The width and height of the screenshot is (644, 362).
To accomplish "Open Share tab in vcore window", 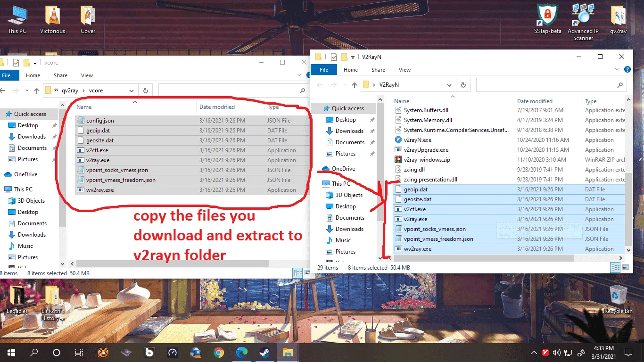I will tap(60, 75).
